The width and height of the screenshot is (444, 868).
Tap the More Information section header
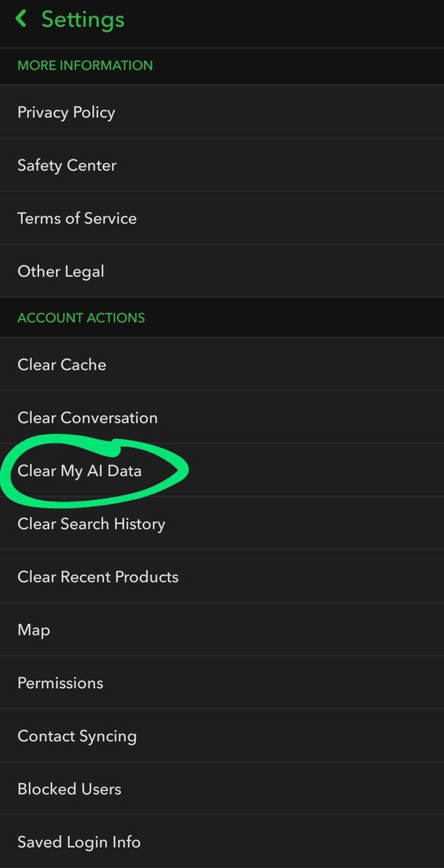tap(84, 65)
